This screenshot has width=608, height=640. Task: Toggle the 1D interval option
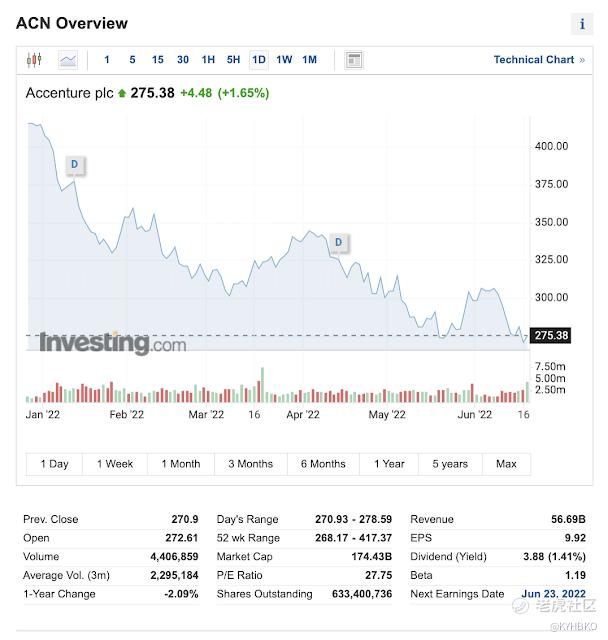coord(259,60)
